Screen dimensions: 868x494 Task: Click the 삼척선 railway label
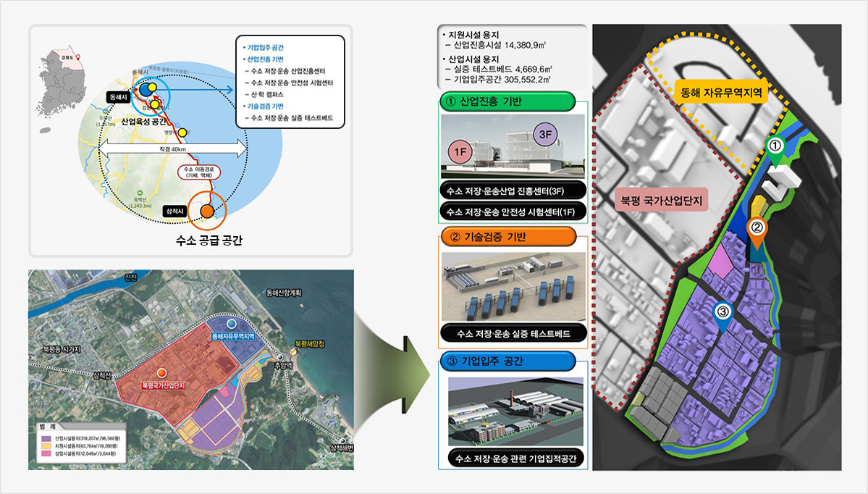102,376
